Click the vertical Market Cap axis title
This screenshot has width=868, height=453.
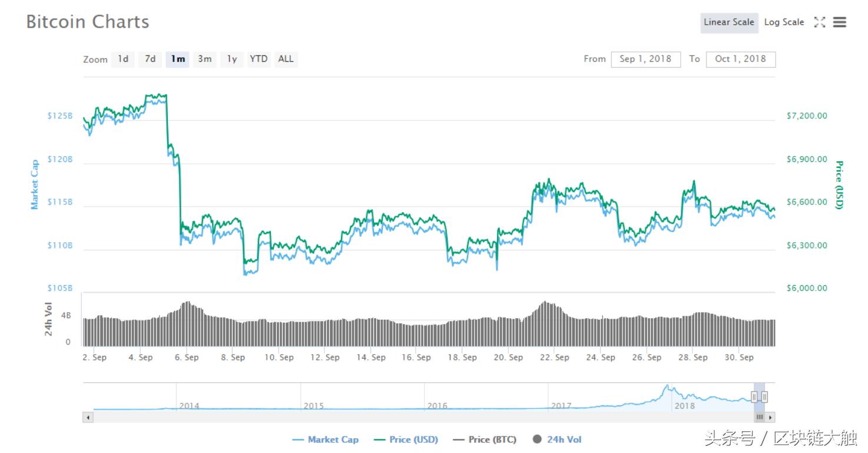[x=35, y=184]
